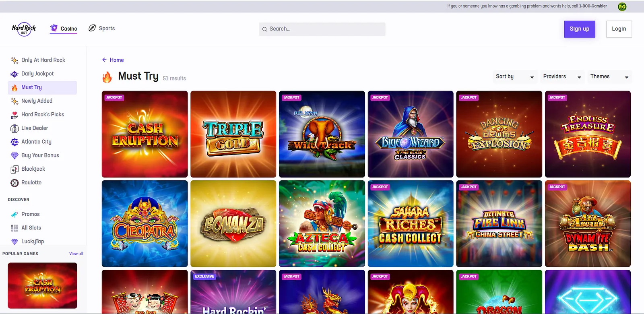Launch All Aboard Dynamite Dash tile
The image size is (644, 314).
point(588,224)
